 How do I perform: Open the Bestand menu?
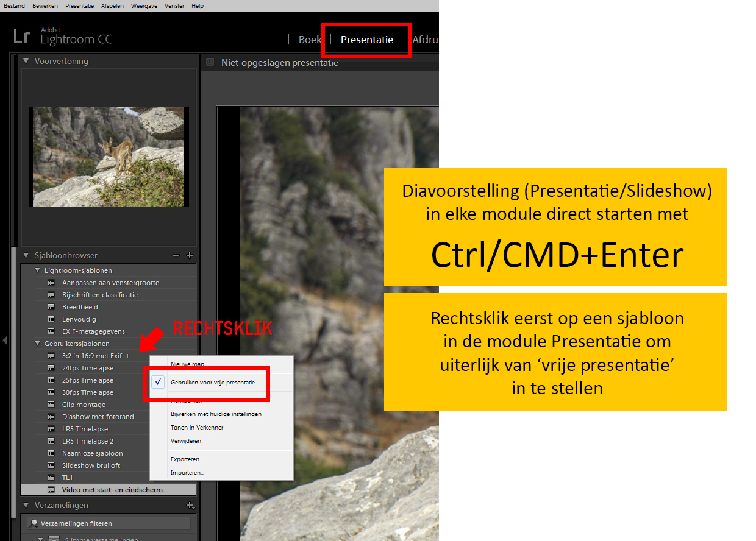[x=15, y=5]
